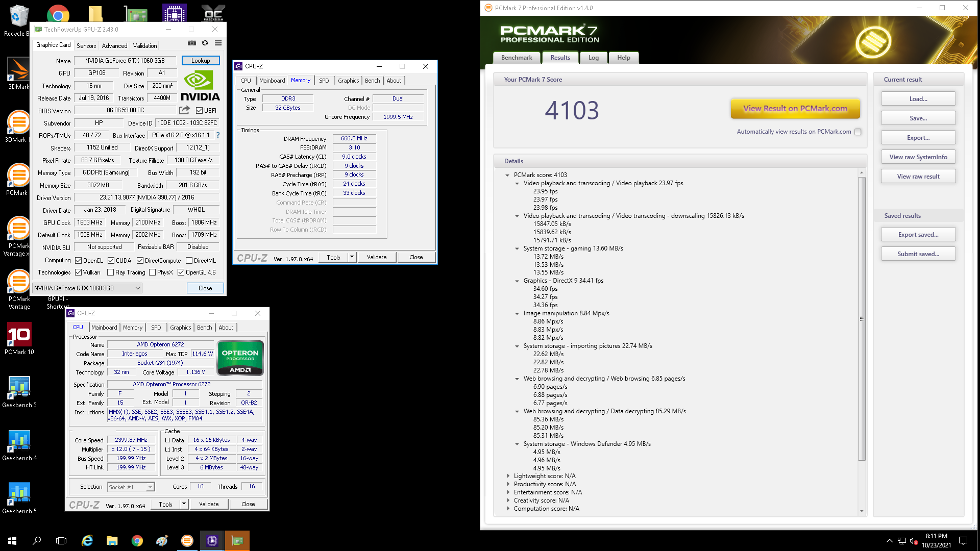Image resolution: width=980 pixels, height=551 pixels.
Task: Switch to the Sensors tab in GPU-Z
Action: click(x=86, y=45)
